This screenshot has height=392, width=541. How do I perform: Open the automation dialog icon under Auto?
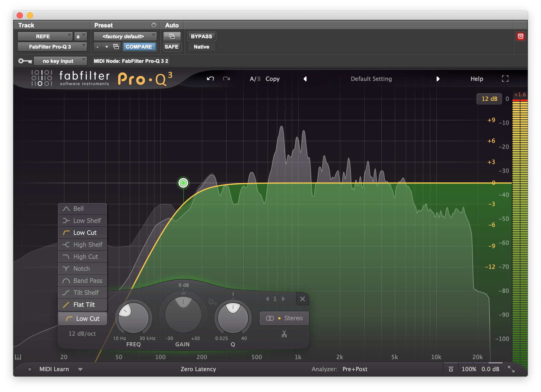click(172, 36)
